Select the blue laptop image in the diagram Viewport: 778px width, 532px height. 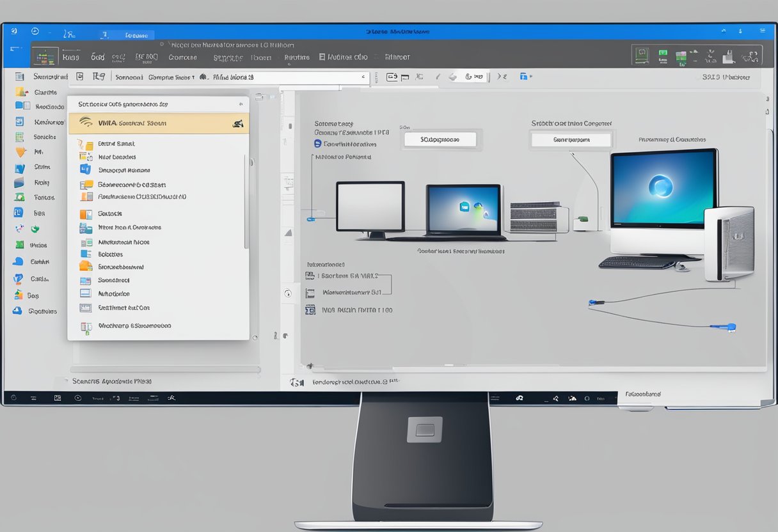click(463, 209)
